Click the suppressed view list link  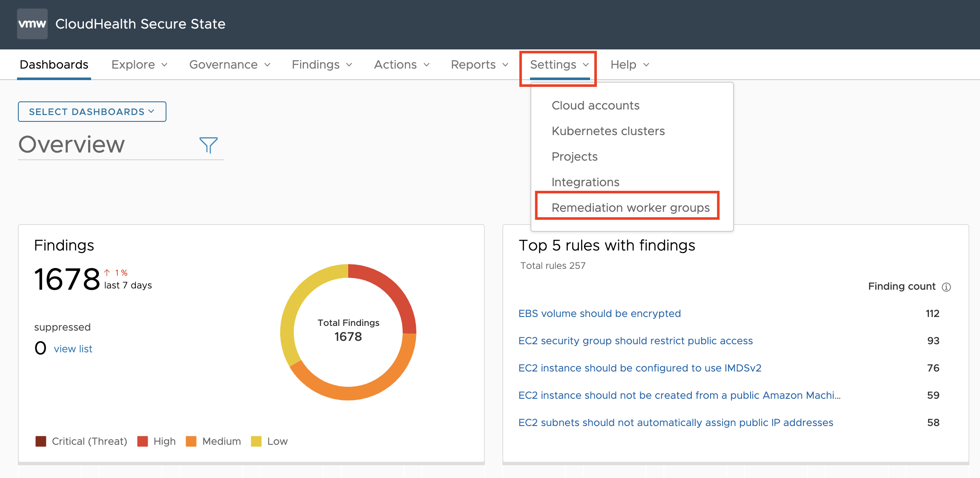point(73,349)
